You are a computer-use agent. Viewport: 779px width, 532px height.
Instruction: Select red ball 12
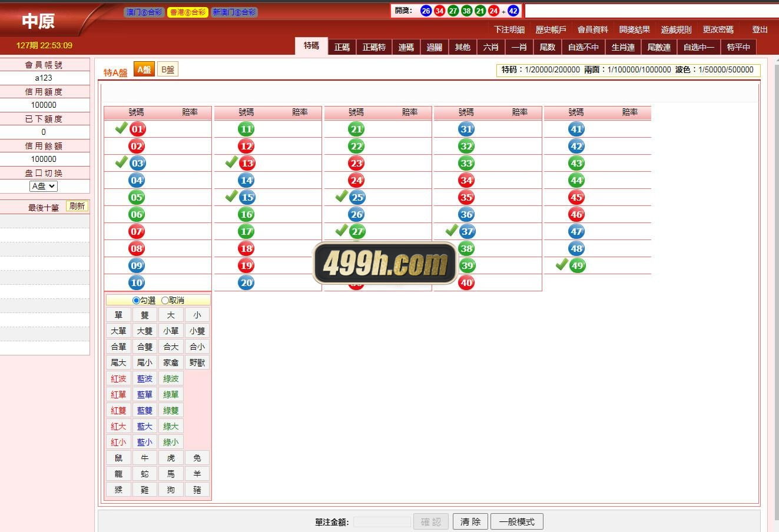247,146
